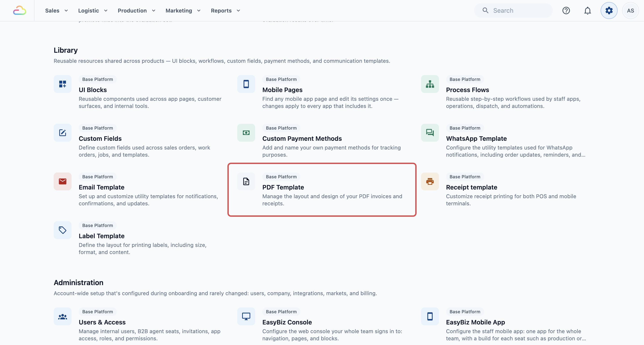
Task: Expand the Logistic menu chevron
Action: (x=106, y=11)
